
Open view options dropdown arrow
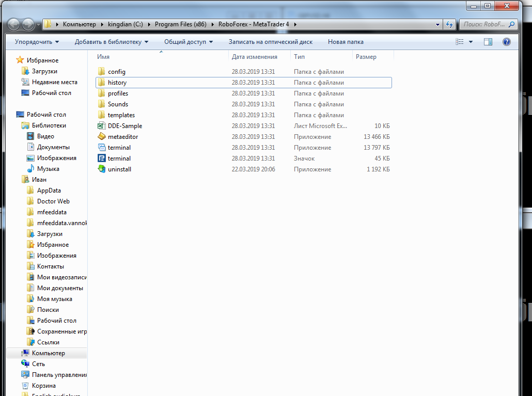[471, 42]
